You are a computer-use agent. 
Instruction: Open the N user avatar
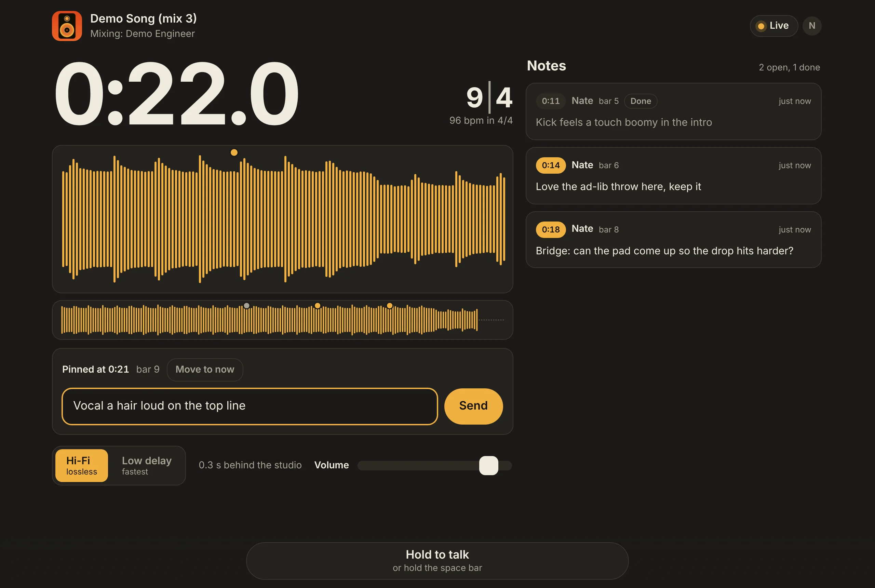[812, 26]
